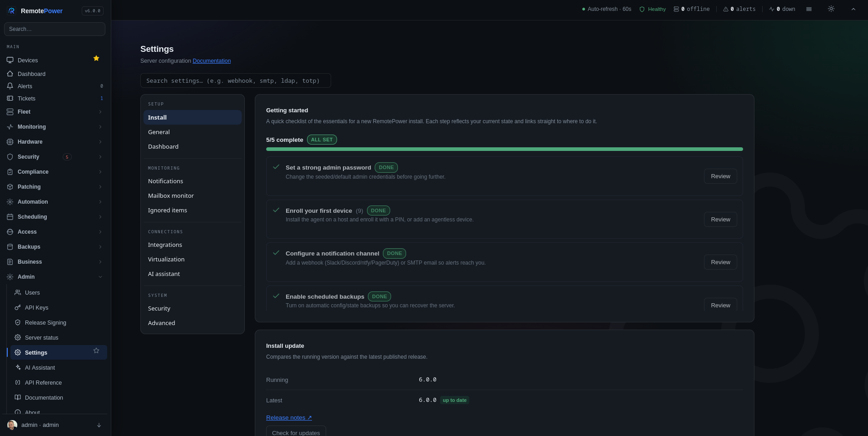Click the green setup progress bar
The height and width of the screenshot is (436, 868).
505,149
